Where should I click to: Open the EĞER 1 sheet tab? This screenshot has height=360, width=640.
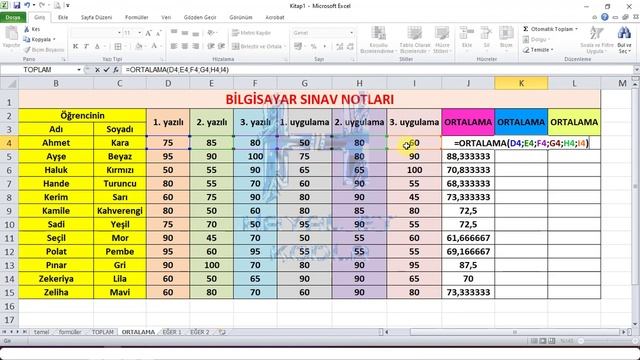tap(172, 332)
